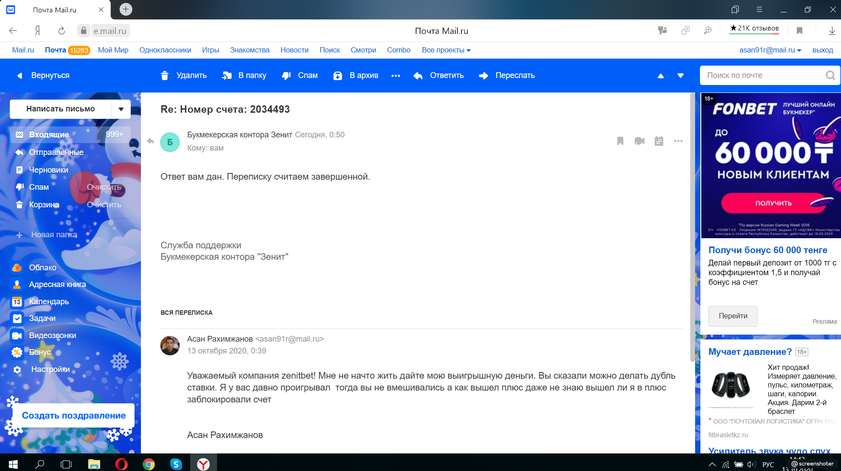The height and width of the screenshot is (471, 841).
Task: Open Windows Start menu
Action: (x=13, y=464)
